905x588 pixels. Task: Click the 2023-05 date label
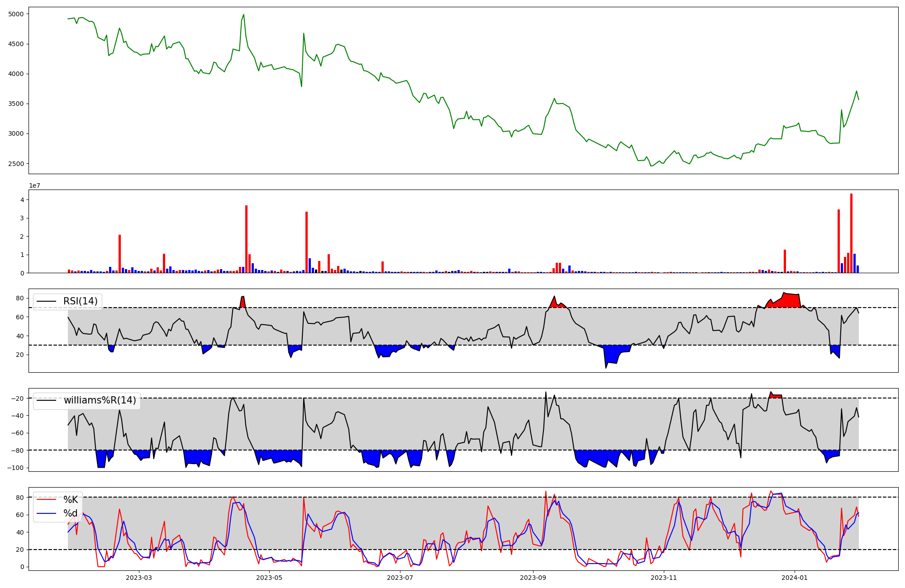(270, 578)
